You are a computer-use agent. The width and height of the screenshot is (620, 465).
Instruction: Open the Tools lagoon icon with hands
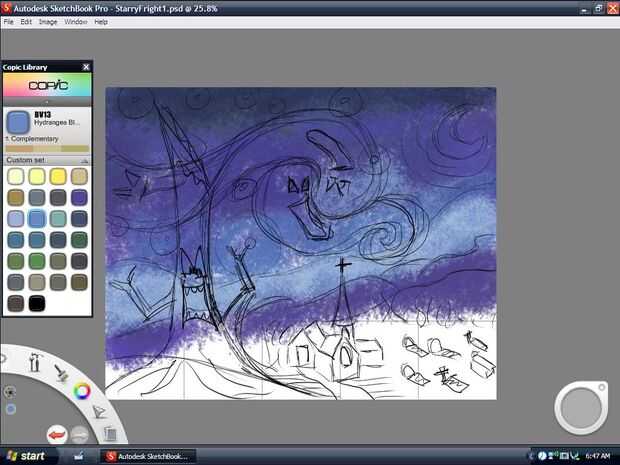(x=35, y=362)
